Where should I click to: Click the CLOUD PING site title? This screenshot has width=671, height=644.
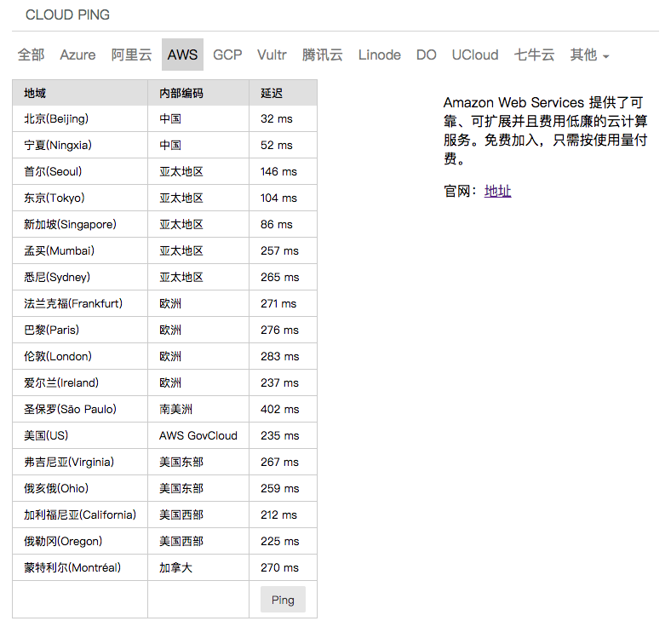(67, 15)
